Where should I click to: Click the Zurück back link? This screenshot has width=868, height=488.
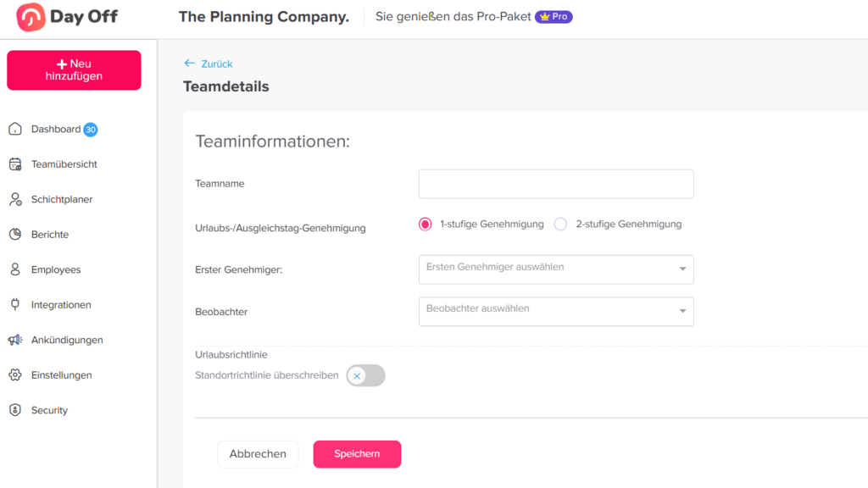pyautogui.click(x=209, y=64)
